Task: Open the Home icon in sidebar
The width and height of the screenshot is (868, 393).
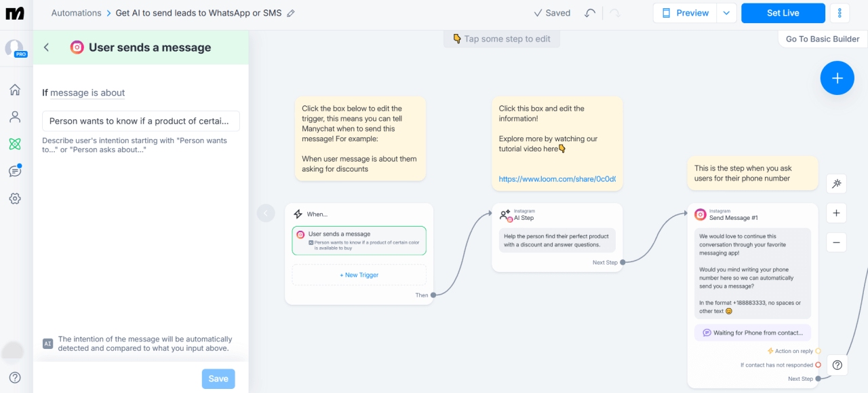Action: (15, 90)
